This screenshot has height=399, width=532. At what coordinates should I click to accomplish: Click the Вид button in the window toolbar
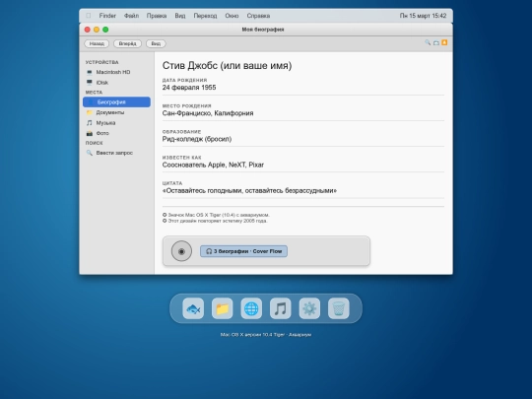156,43
